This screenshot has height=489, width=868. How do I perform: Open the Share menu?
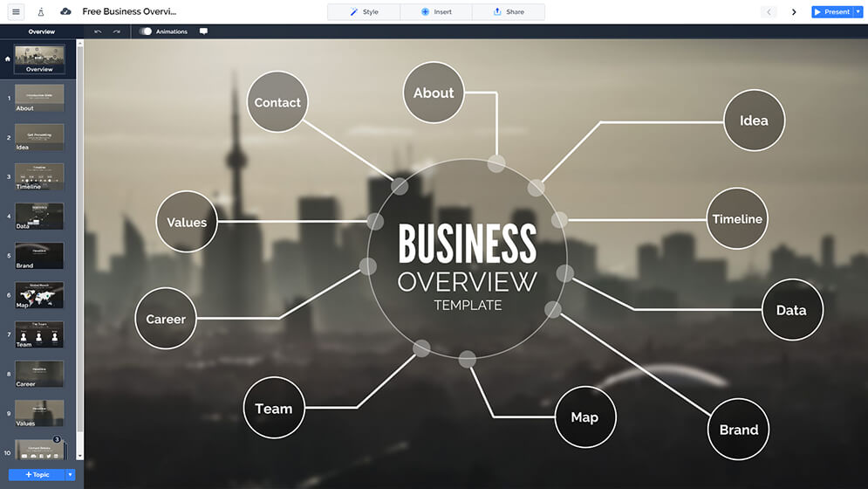[509, 12]
